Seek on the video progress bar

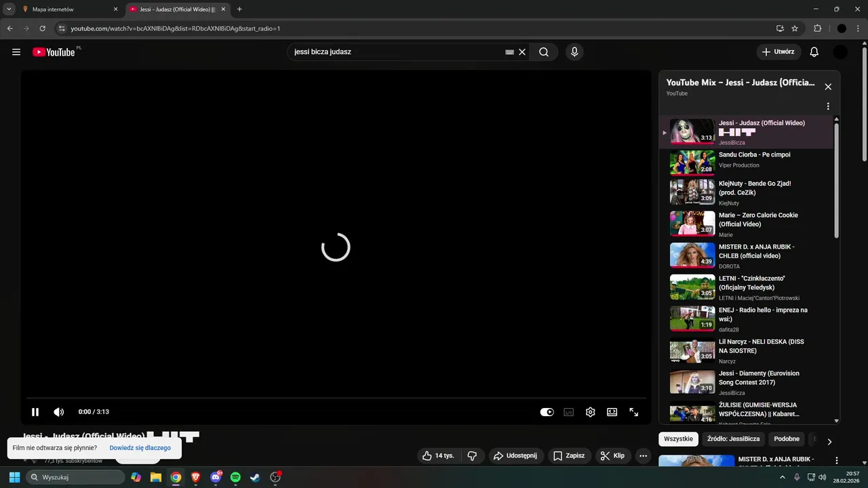tap(336, 398)
